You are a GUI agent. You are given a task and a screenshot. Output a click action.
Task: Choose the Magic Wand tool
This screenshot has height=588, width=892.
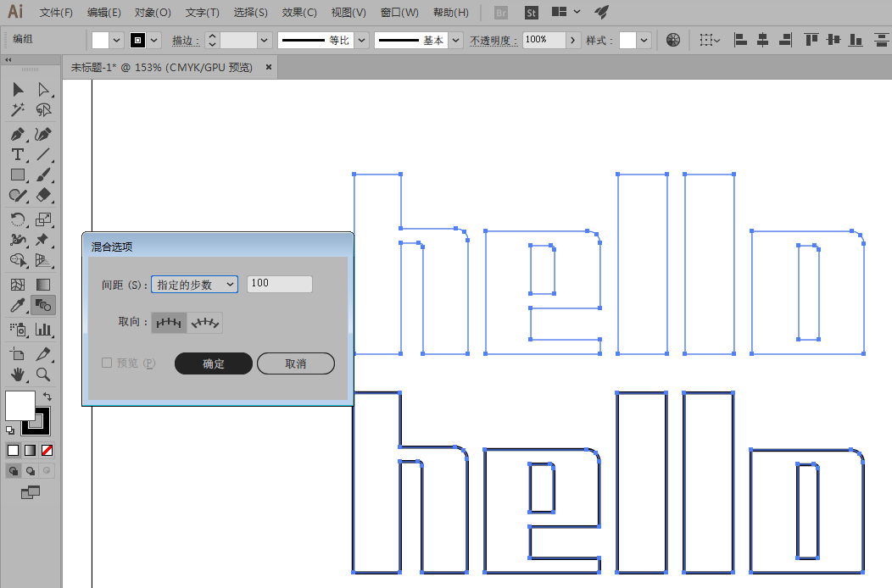(18, 109)
